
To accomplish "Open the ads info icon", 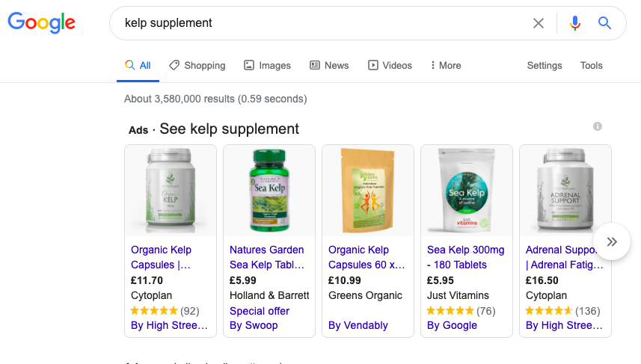I will click(598, 126).
